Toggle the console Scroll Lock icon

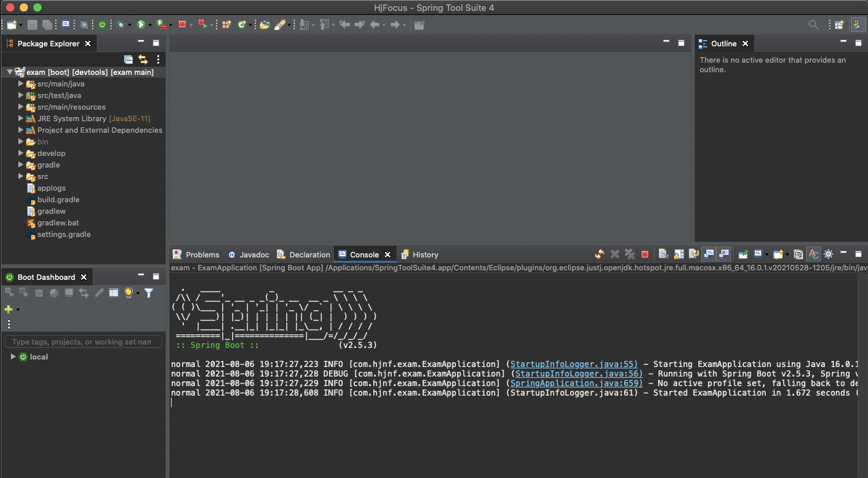(679, 254)
